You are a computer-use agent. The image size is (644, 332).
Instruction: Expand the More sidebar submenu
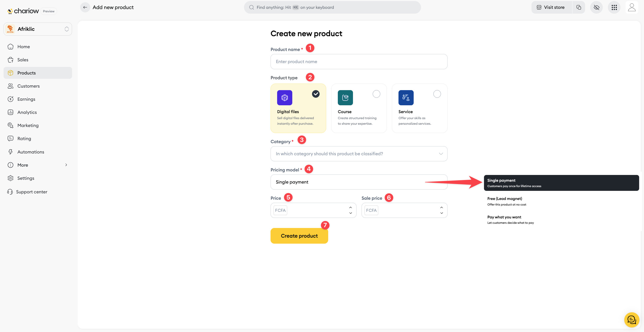(x=38, y=165)
